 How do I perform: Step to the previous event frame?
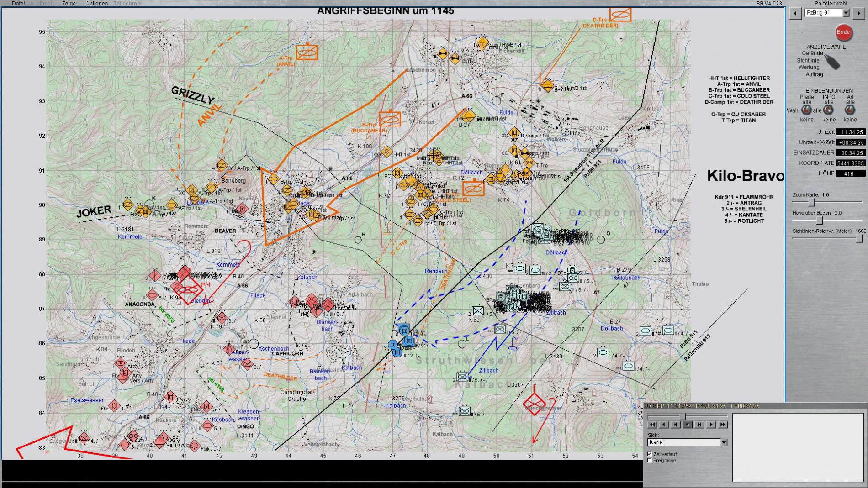click(676, 425)
